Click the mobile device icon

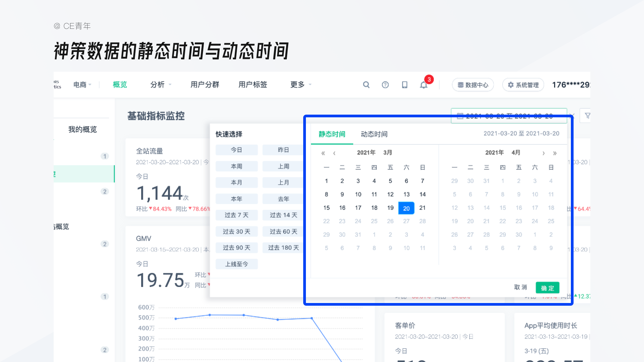pos(405,85)
